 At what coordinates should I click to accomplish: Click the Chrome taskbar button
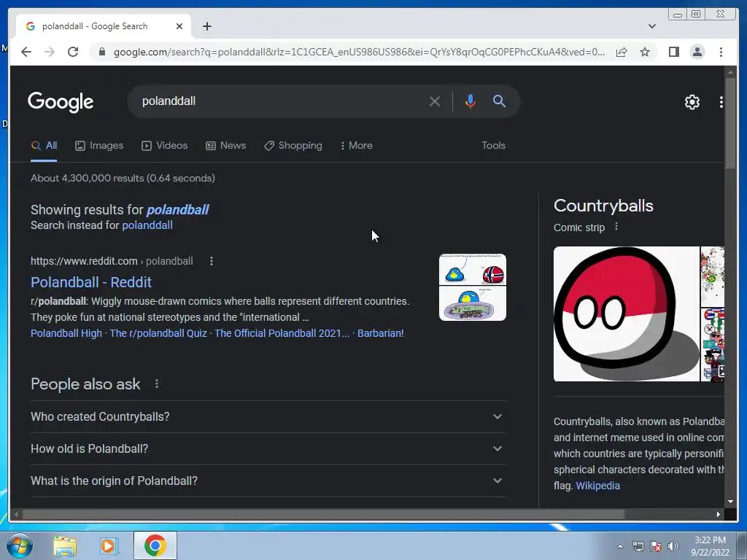click(x=155, y=545)
